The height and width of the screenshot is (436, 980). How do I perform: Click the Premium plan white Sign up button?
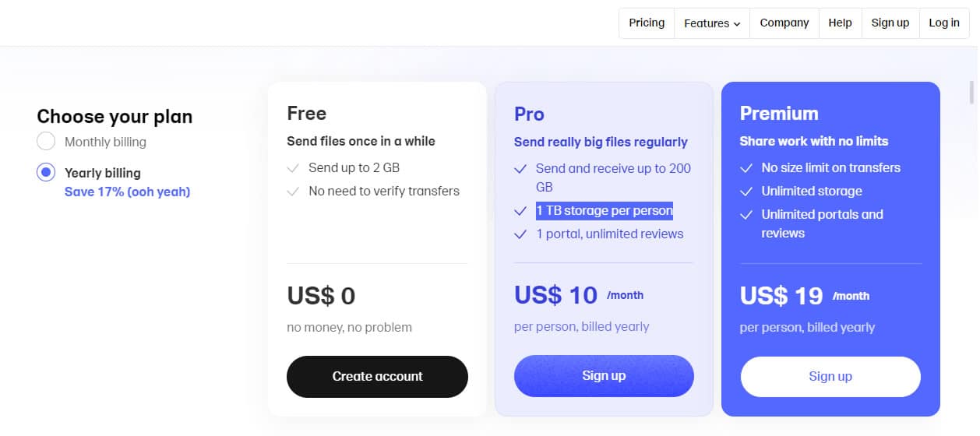click(830, 377)
